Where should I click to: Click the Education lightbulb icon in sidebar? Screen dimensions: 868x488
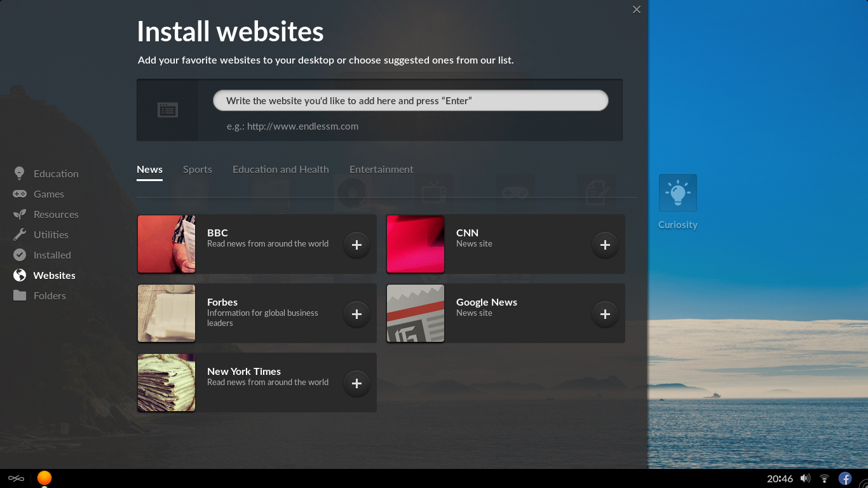[20, 173]
